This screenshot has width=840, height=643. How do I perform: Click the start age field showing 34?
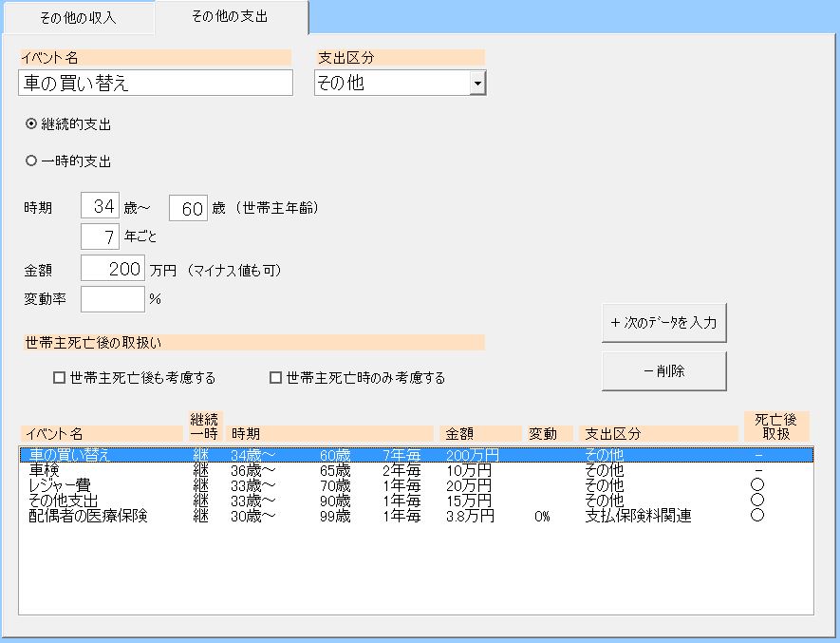[100, 207]
